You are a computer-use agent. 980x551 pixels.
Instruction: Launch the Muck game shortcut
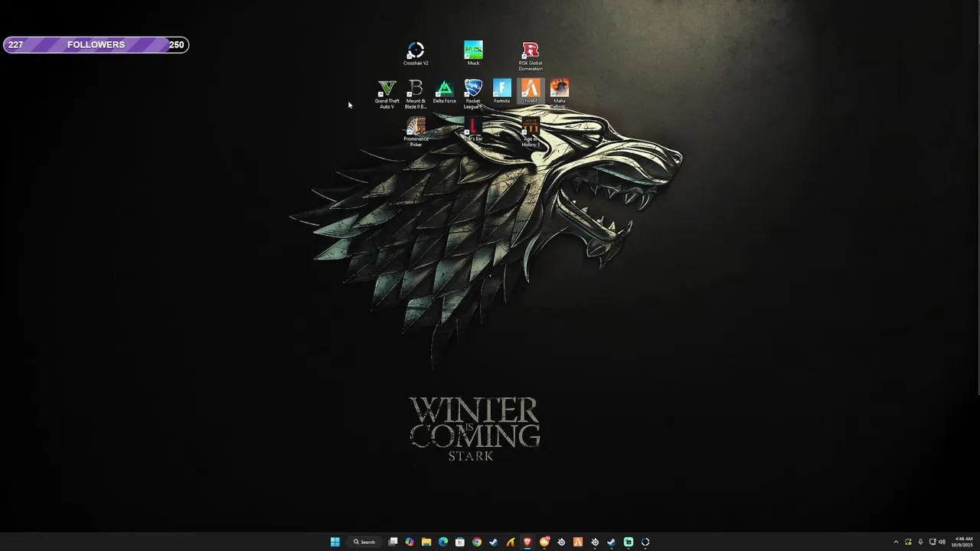[x=473, y=54]
